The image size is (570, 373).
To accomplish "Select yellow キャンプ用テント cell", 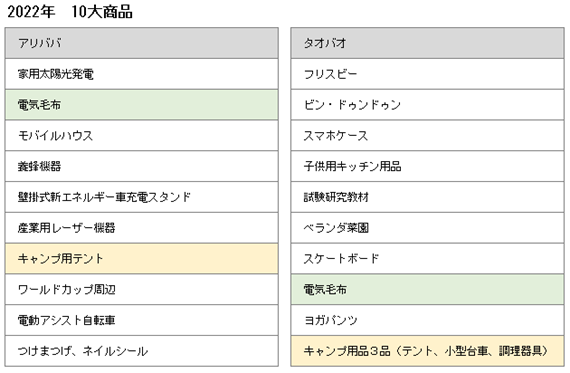I will [142, 258].
